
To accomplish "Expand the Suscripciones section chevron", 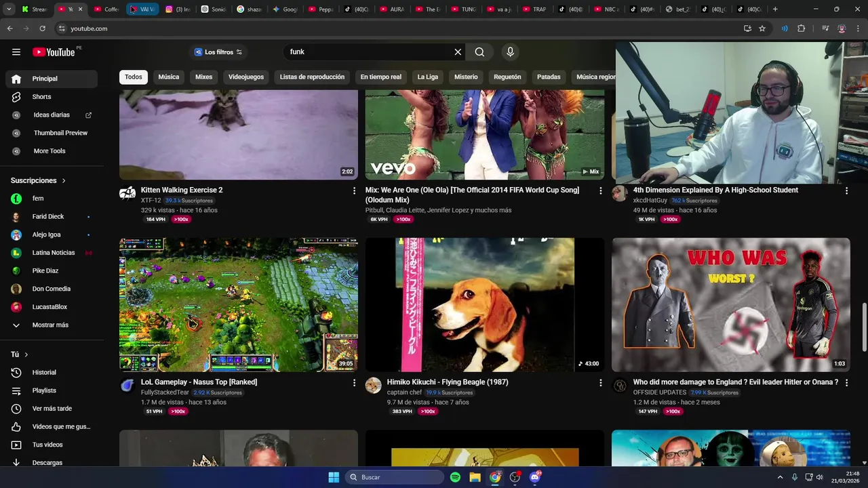I will click(64, 181).
